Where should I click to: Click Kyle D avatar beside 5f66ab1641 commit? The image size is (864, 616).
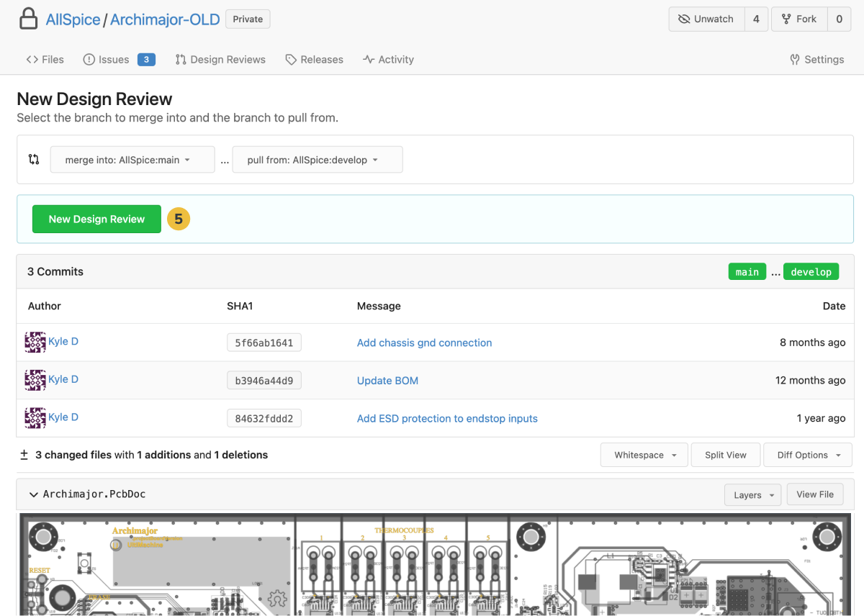click(35, 342)
